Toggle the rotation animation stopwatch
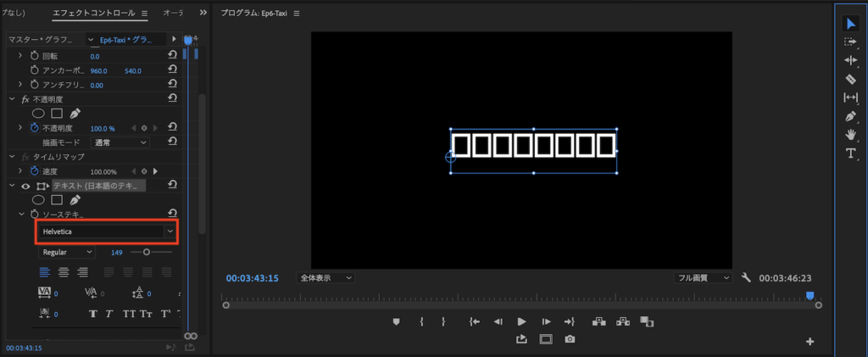 [35, 56]
